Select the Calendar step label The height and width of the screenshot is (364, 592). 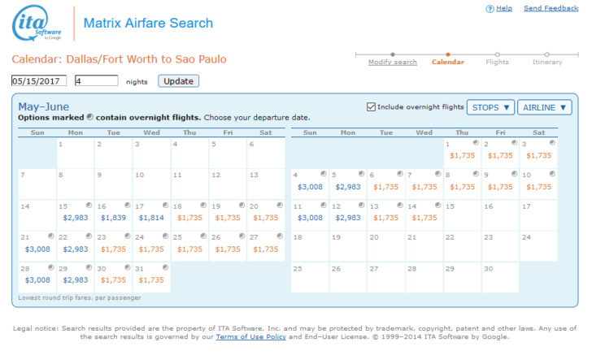448,63
